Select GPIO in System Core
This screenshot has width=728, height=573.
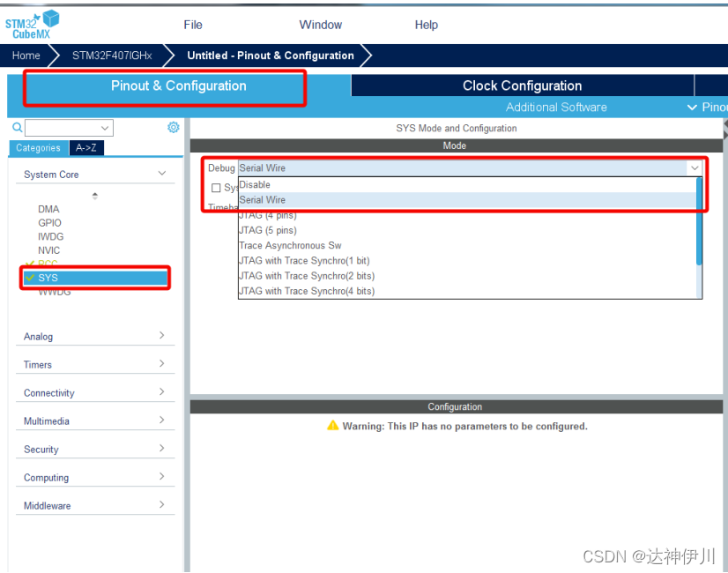[49, 223]
